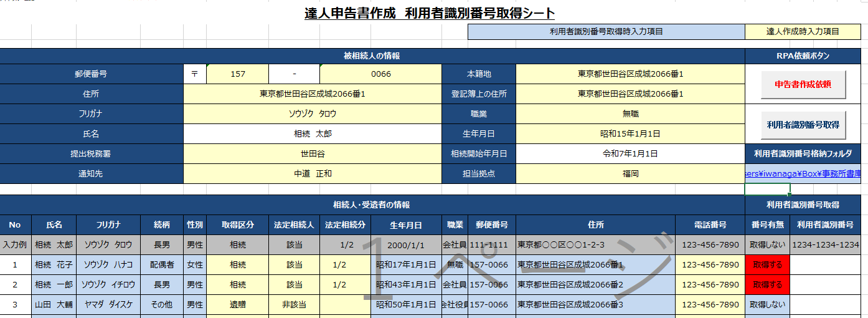Click the 提出税務署 label cell
This screenshot has height=318, width=868.
click(x=92, y=154)
